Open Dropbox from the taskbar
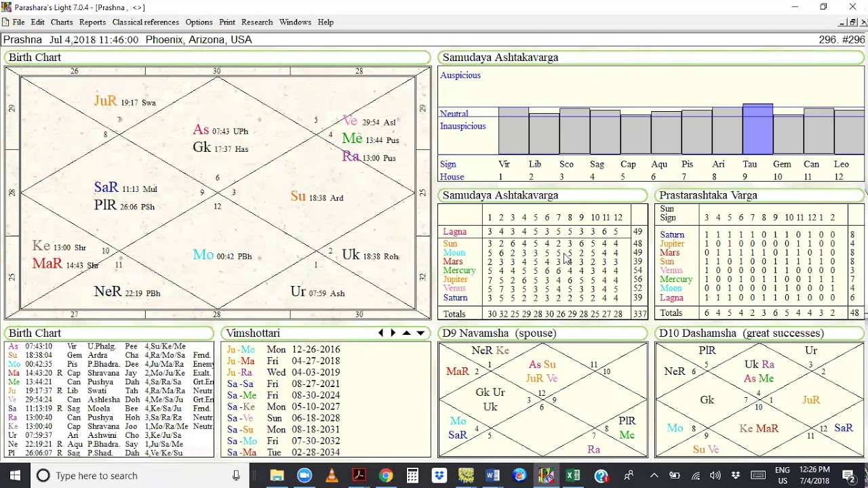Screen dimensions: 868x488 pos(439,476)
